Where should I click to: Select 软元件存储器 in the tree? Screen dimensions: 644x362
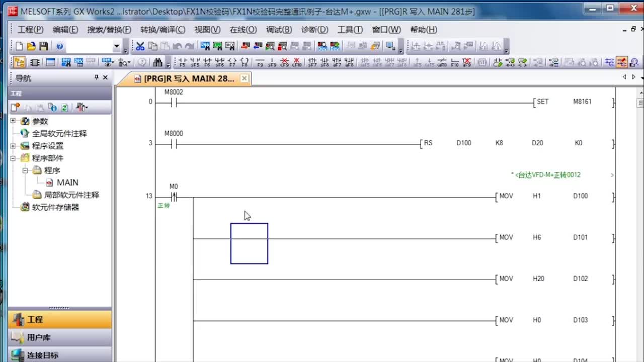pos(55,207)
